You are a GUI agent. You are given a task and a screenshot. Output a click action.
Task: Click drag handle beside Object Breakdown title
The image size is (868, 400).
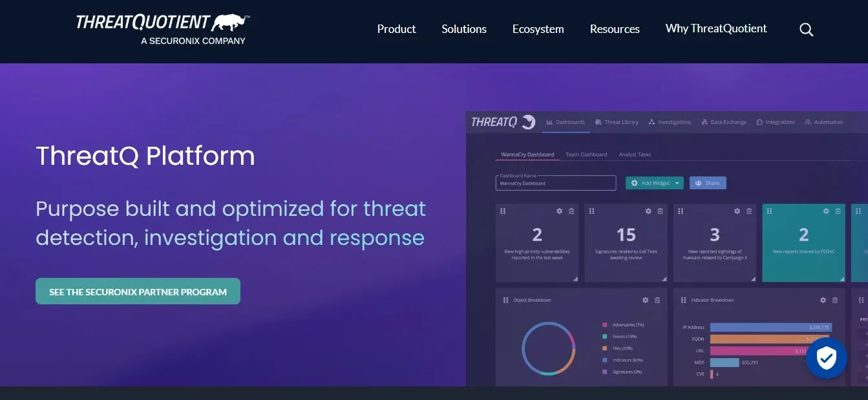505,300
